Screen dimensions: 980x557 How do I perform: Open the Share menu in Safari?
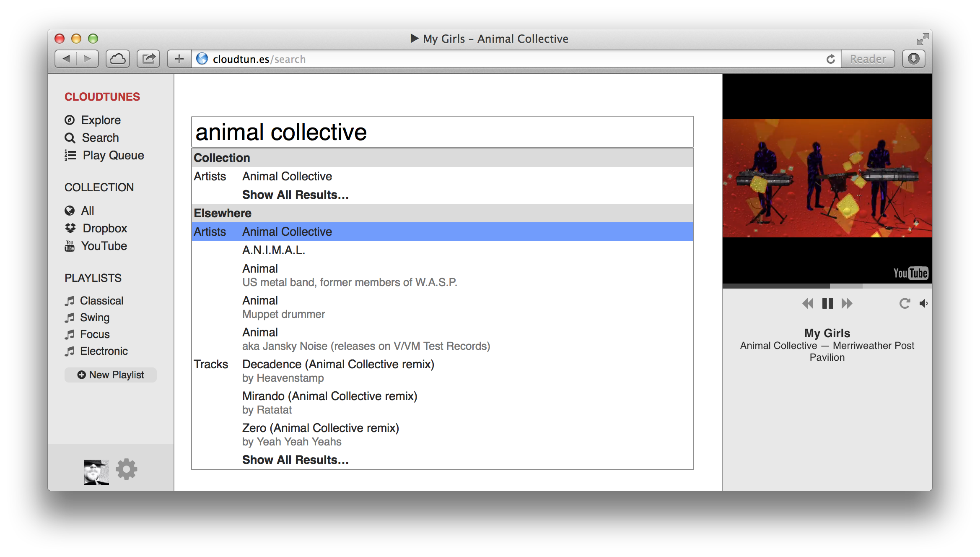tap(148, 59)
